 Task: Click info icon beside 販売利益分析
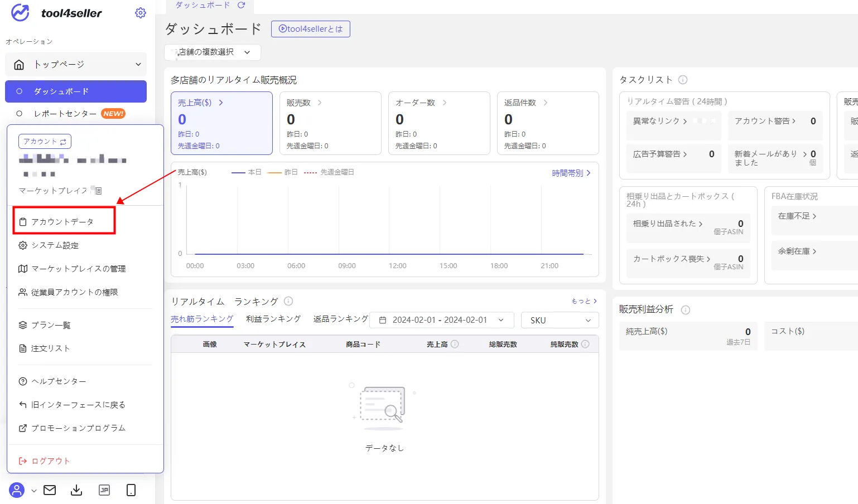tap(686, 310)
